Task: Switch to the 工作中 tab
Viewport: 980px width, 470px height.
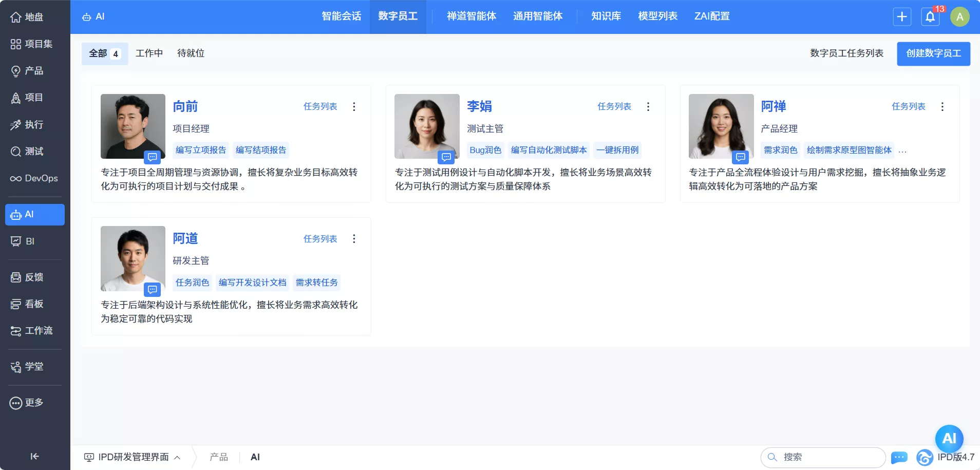Action: click(149, 53)
